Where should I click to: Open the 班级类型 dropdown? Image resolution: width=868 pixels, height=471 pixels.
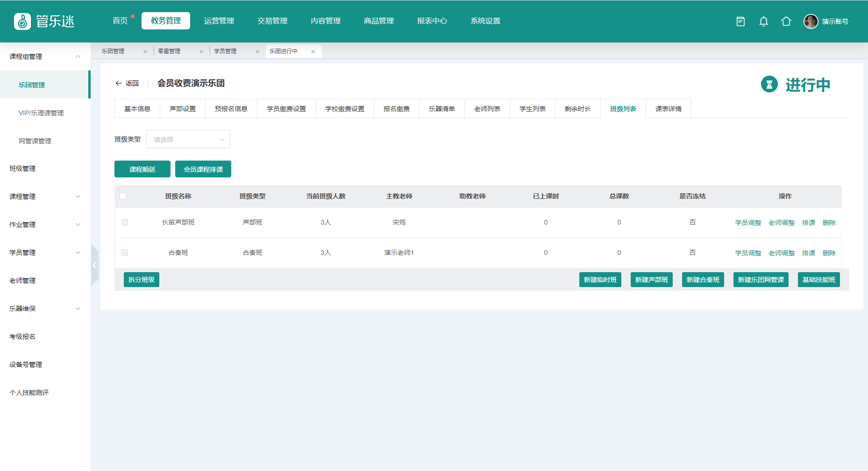pyautogui.click(x=188, y=139)
